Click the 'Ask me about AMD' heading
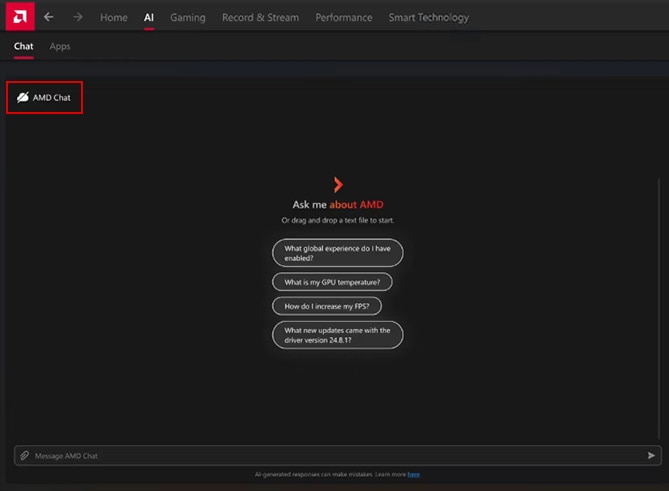The height and width of the screenshot is (491, 669). 338,205
